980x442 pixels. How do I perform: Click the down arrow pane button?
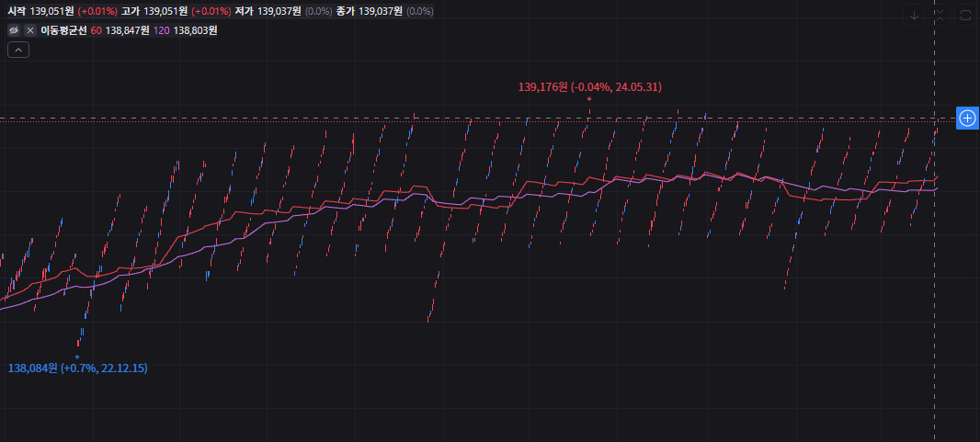click(914, 16)
